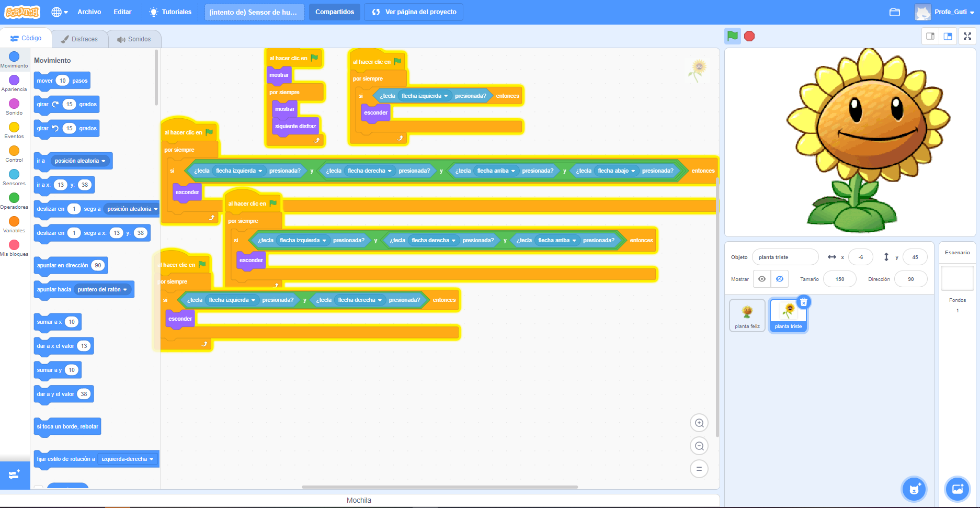This screenshot has width=980, height=508.
Task: Select the Apariencia block category
Action: pos(14,83)
